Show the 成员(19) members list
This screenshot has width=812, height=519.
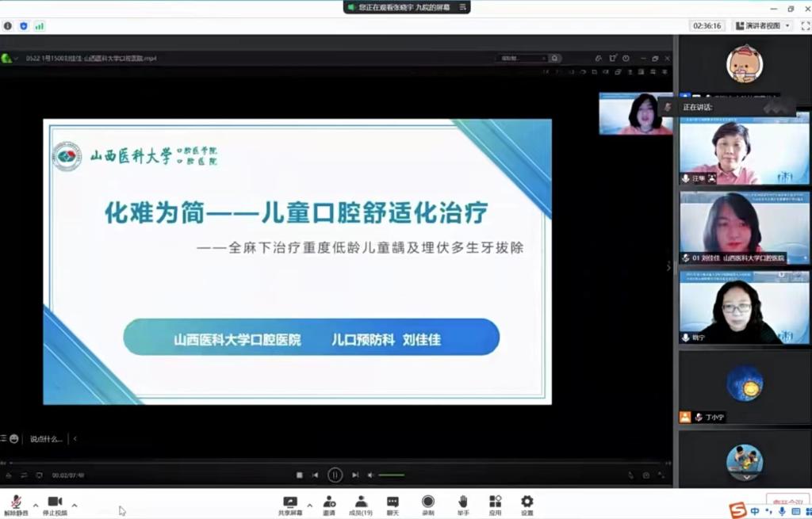click(x=361, y=506)
